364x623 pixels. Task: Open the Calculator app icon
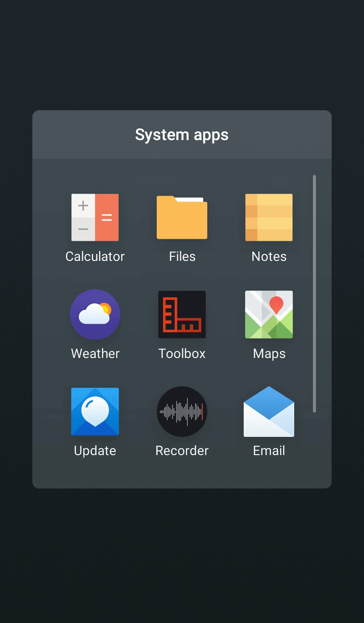[95, 217]
